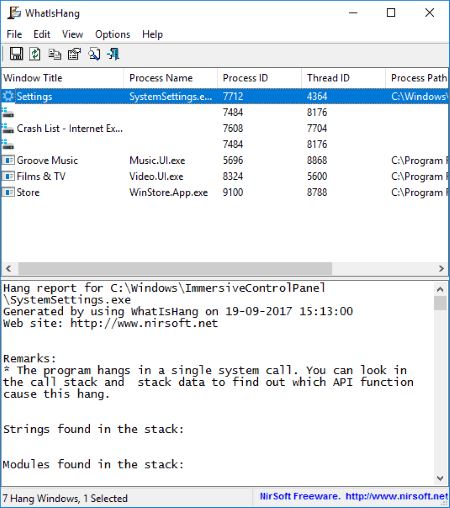The width and height of the screenshot is (450, 508).
Task: Click process ID 9100
Action: (x=233, y=192)
